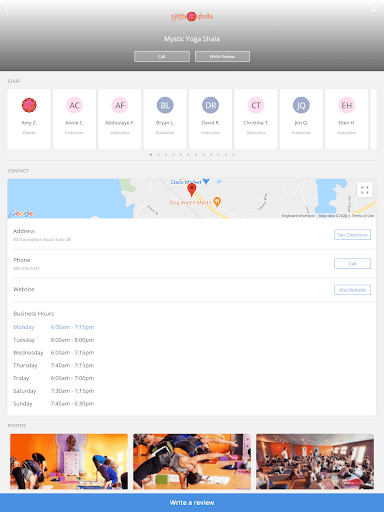Select the AF avatar for Abdoulaye F.
Screen dimensions: 384x512
pos(120,105)
